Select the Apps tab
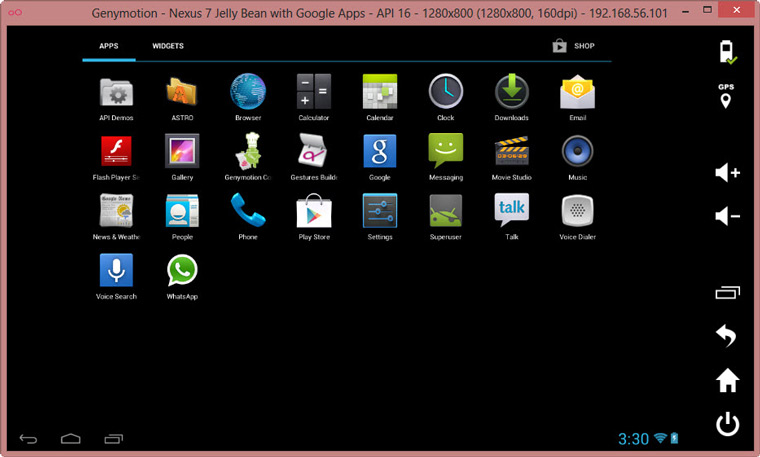This screenshot has width=760, height=457. click(109, 46)
